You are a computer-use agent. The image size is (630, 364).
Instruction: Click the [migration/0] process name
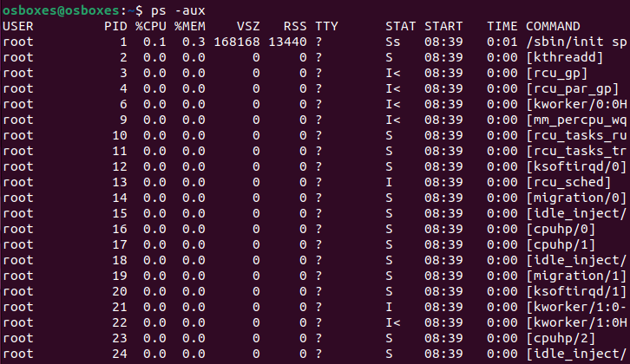(x=576, y=198)
